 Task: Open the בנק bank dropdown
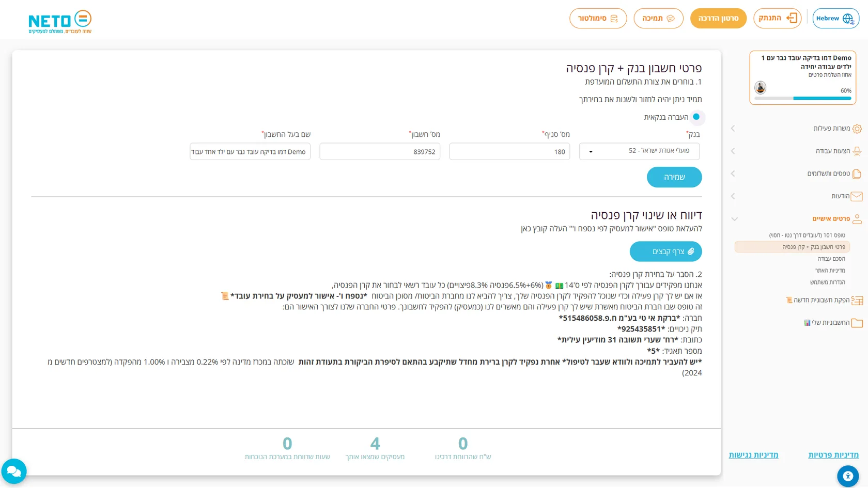(x=640, y=151)
